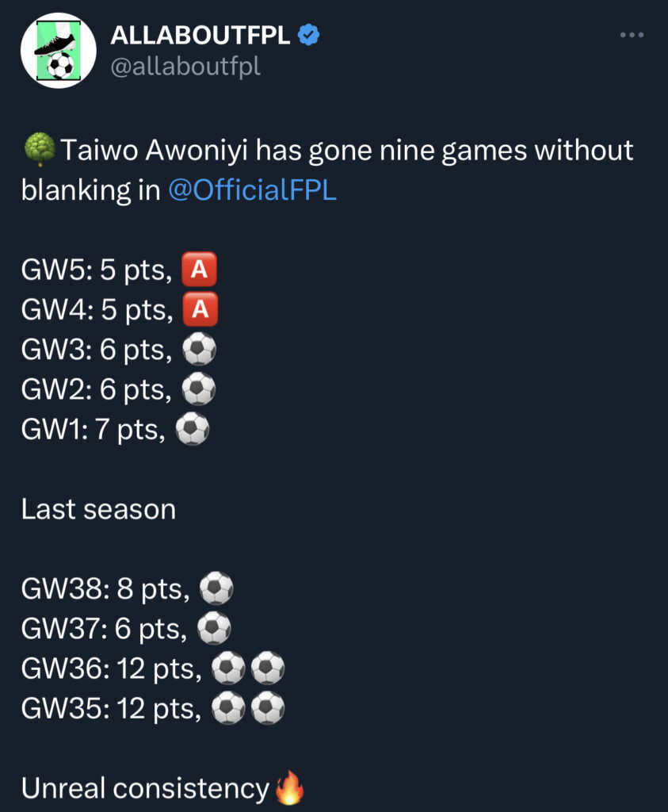
Task: Click the soccer ball on GW38 line
Action: (216, 589)
